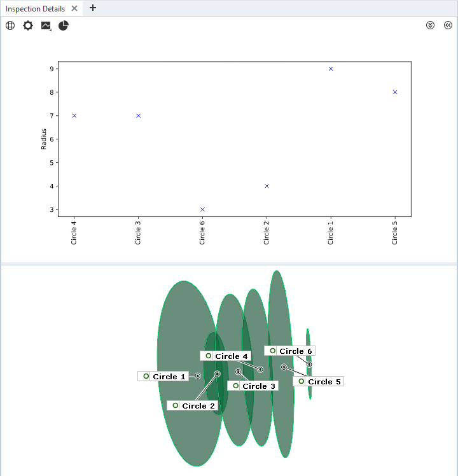Add a new tab with plus icon
The height and width of the screenshot is (476, 458).
click(x=93, y=8)
